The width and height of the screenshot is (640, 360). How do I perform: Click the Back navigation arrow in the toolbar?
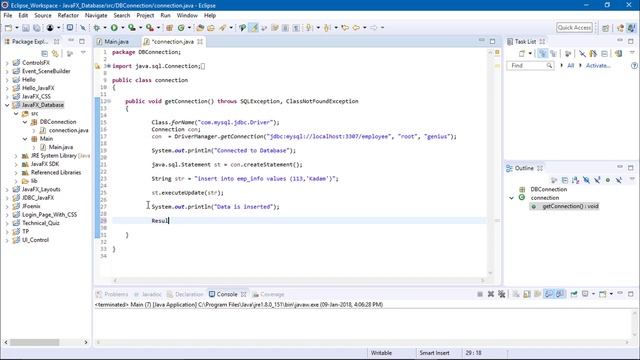pos(356,28)
